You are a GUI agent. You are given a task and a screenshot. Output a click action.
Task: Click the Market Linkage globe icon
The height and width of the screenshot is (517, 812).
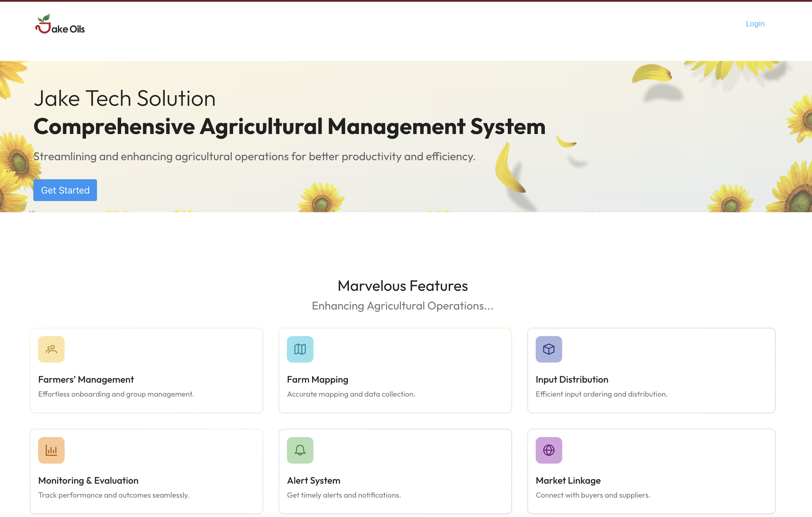pyautogui.click(x=549, y=450)
